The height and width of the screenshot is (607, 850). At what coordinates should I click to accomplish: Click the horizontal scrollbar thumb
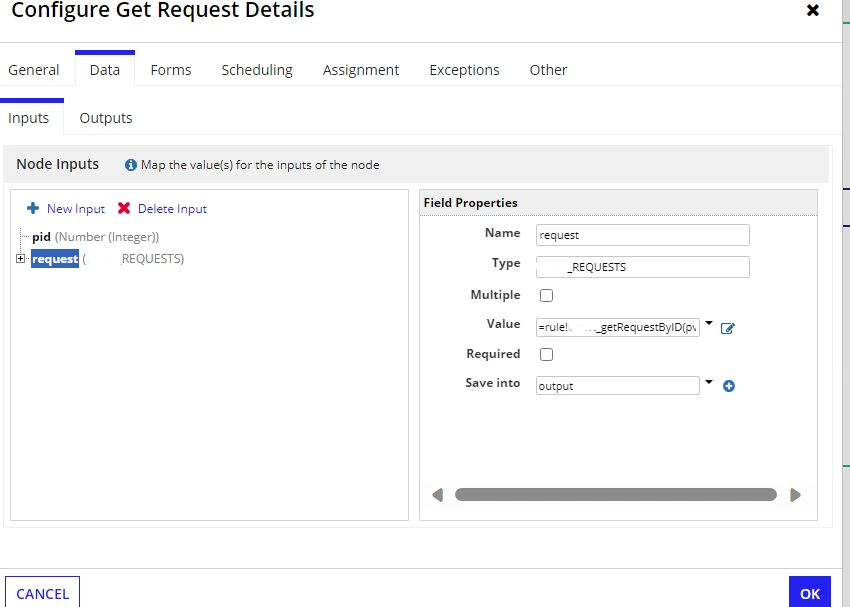click(x=616, y=494)
